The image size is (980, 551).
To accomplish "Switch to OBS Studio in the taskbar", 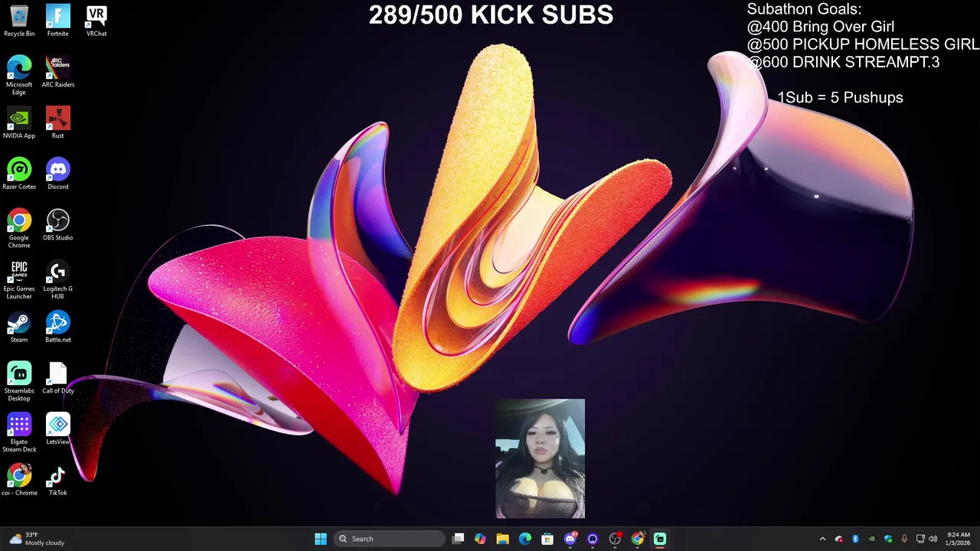I will pos(615,539).
